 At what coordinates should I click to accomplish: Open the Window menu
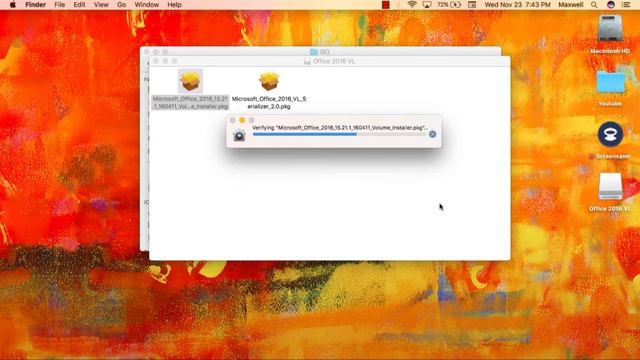click(x=147, y=5)
